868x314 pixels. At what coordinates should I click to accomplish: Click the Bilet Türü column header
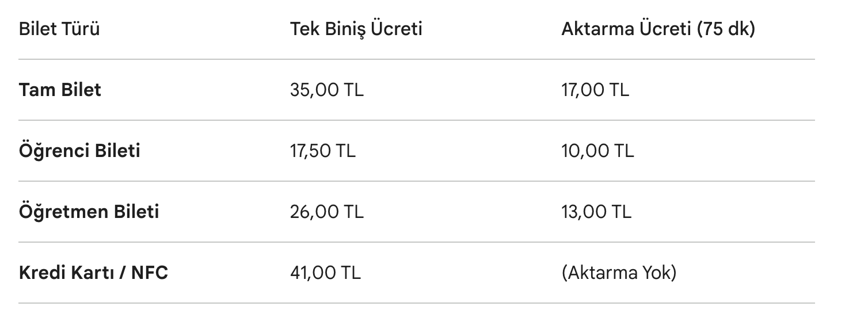tap(59, 29)
